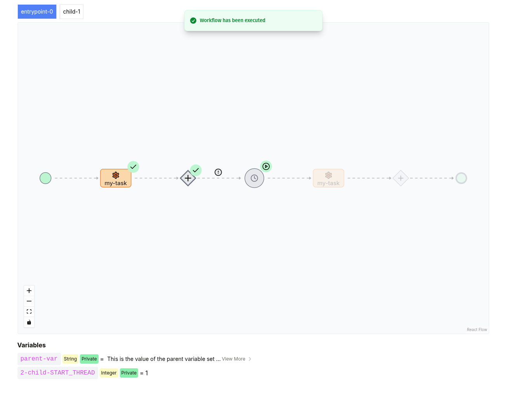Expand parent-var value using View More
532x404 pixels.
[234, 359]
